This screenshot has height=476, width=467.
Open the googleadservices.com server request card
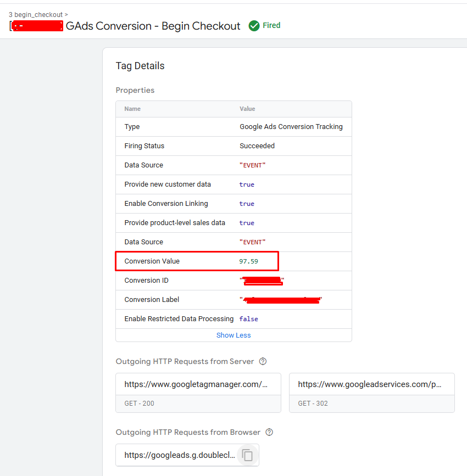pyautogui.click(x=371, y=393)
